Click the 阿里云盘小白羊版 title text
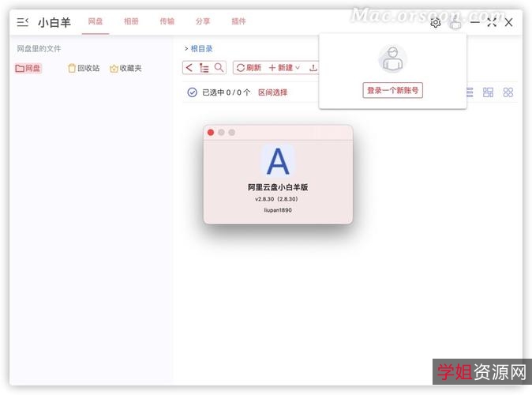Viewport: 532px width, 395px height. click(x=278, y=187)
